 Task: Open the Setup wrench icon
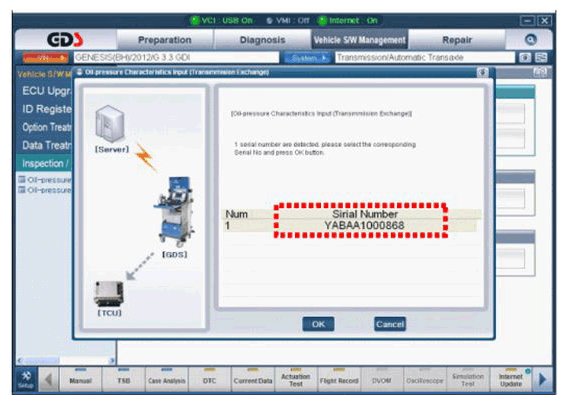(x=26, y=379)
